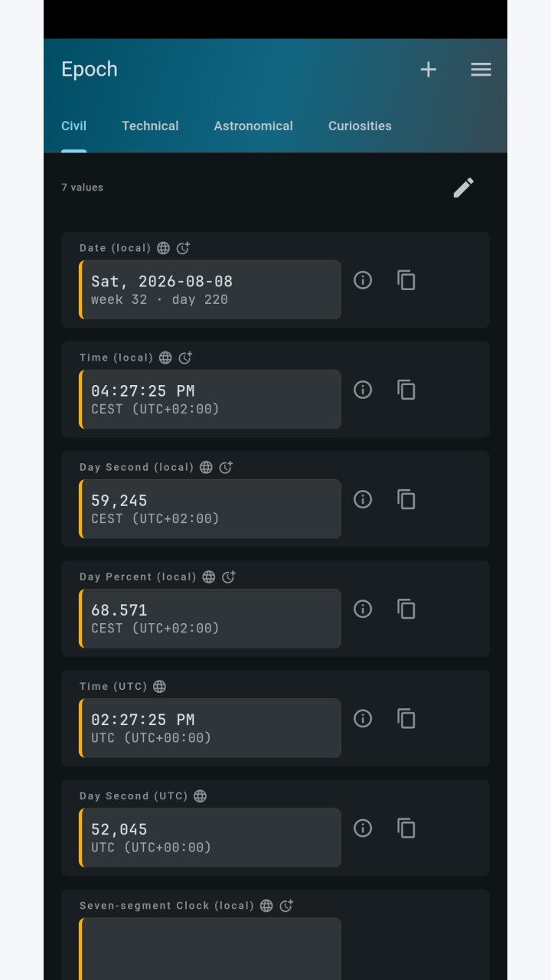
Task: Open the Astronomical tab
Action: (253, 126)
